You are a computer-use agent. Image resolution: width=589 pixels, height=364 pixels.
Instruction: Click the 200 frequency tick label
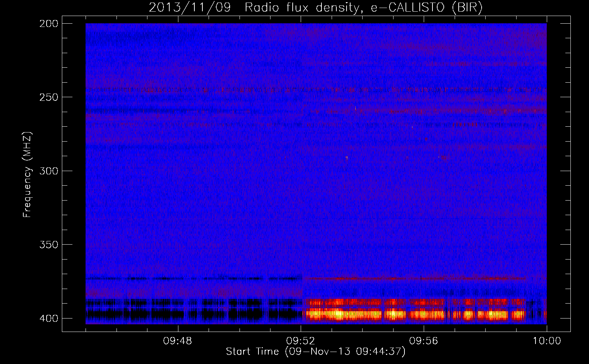(x=49, y=24)
